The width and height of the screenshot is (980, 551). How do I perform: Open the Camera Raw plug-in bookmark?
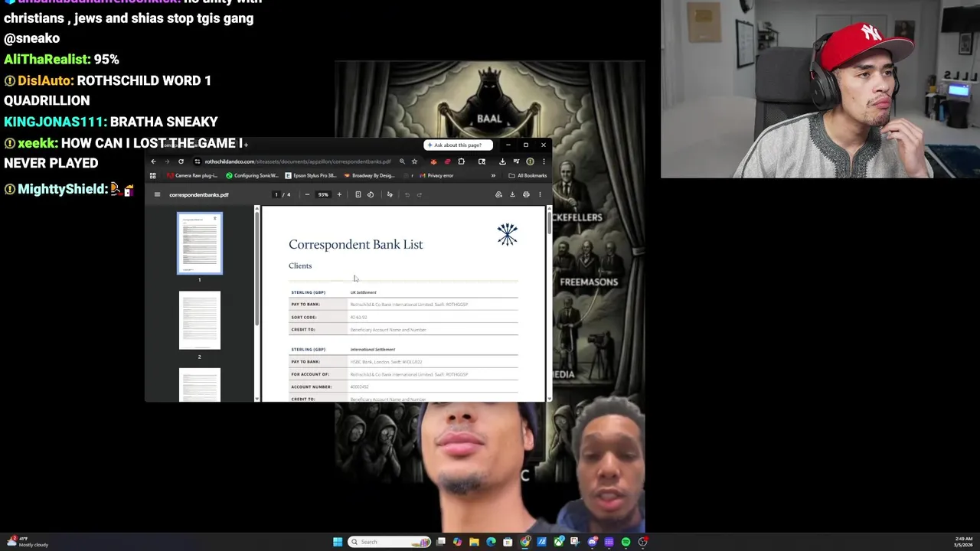point(192,175)
